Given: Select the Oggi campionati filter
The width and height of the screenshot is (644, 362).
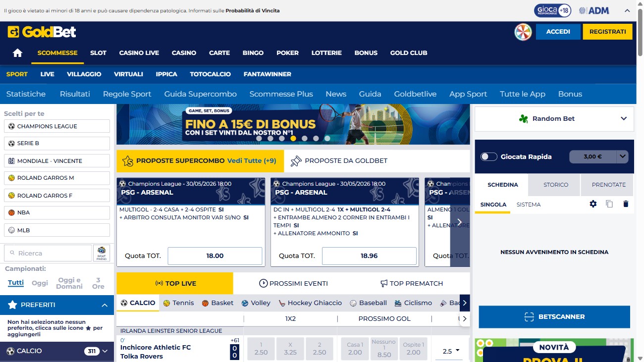Looking at the screenshot, I should 40,283.
